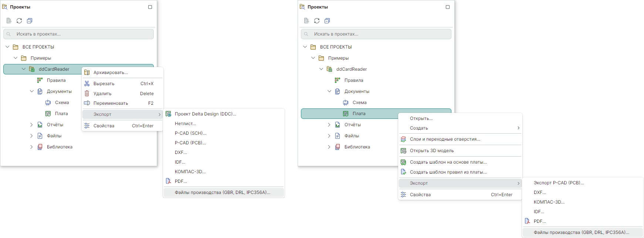This screenshot has width=644, height=238.
Task: Maximize the left Проекты panel
Action: coord(150,7)
